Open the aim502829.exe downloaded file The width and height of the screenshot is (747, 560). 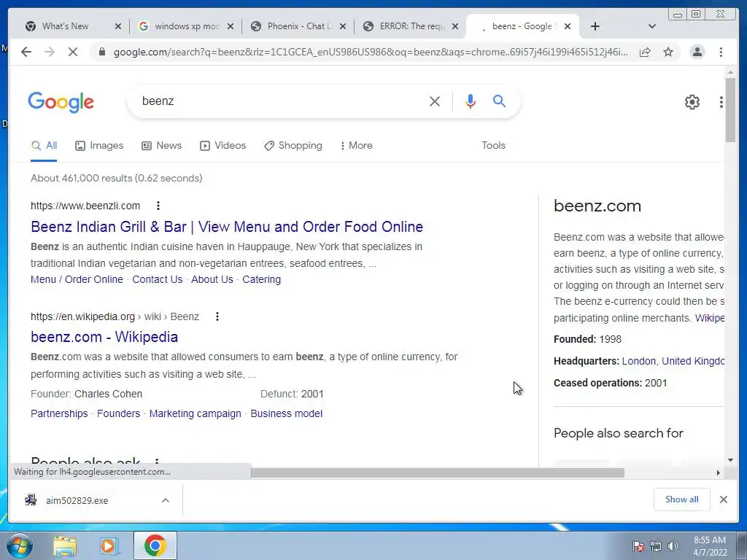[77, 500]
